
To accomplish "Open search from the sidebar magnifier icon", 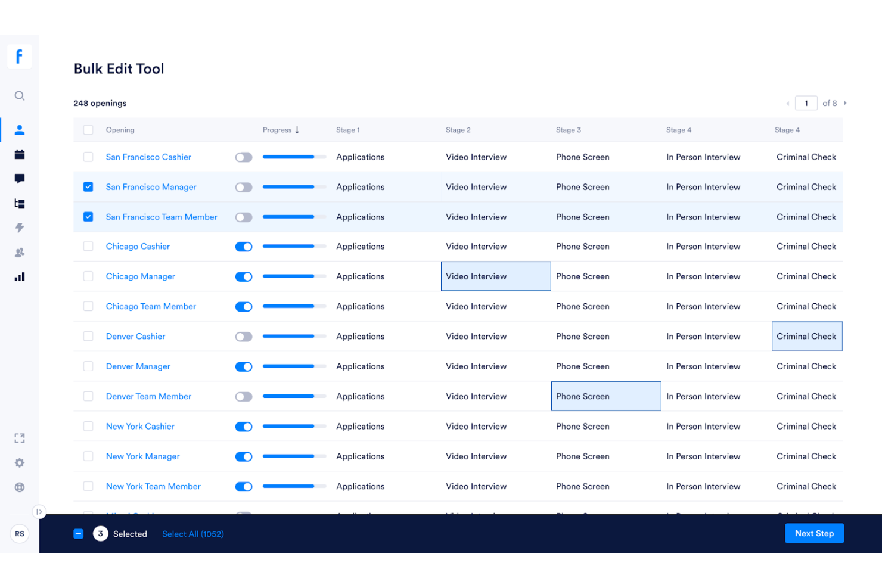I will pos(20,96).
